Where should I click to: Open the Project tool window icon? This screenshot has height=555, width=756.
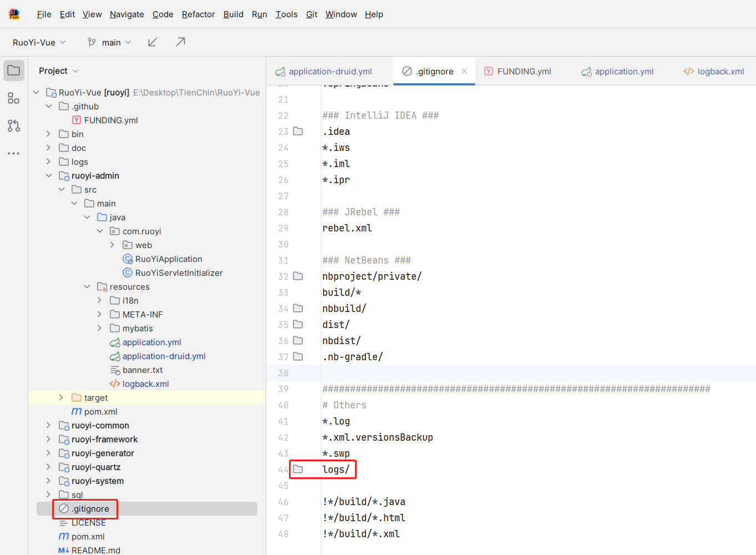pos(14,70)
